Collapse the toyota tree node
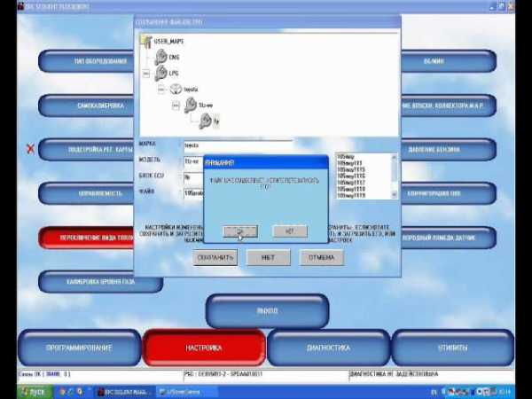Image resolution: width=532 pixels, height=399 pixels. (161, 90)
